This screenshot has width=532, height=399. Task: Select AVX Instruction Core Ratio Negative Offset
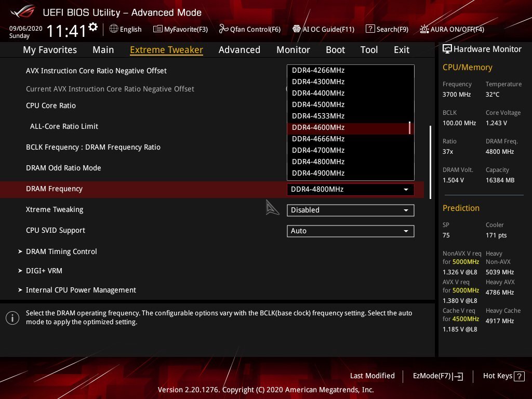coord(96,71)
